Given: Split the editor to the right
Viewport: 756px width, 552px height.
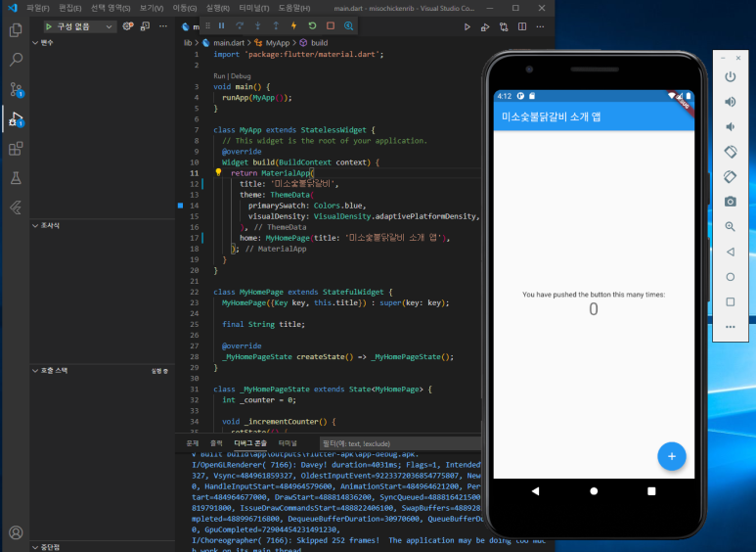Looking at the screenshot, I should [x=522, y=27].
